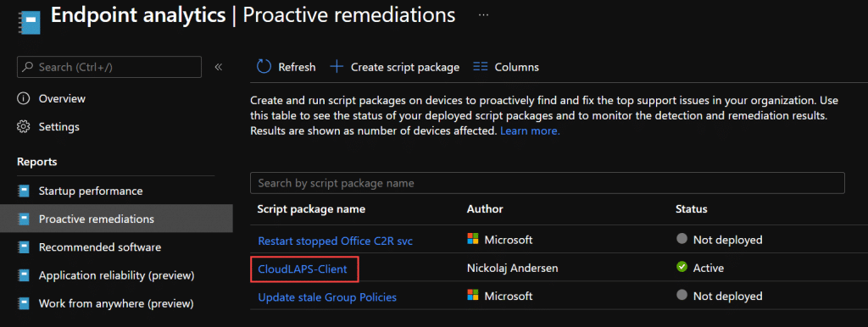Sort by Status column header

[692, 209]
